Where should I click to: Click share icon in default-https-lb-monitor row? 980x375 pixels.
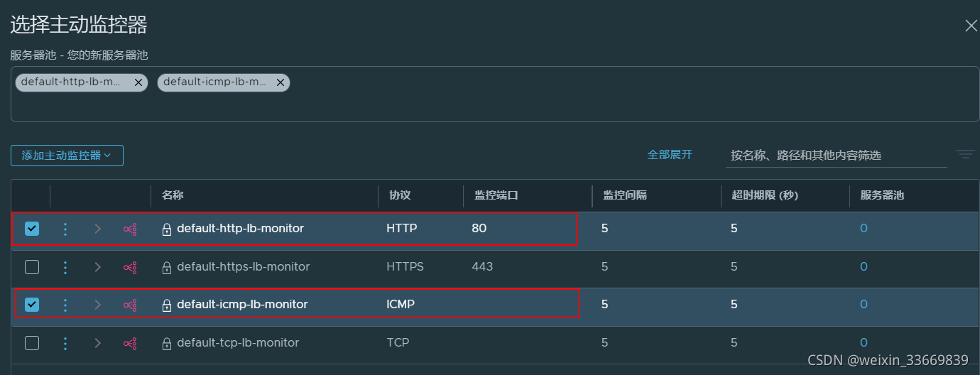(130, 267)
